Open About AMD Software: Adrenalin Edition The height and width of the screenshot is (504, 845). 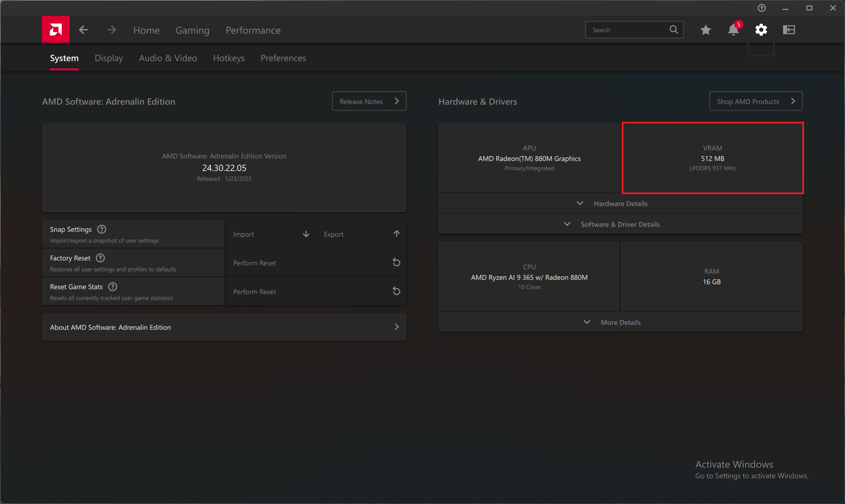[224, 327]
